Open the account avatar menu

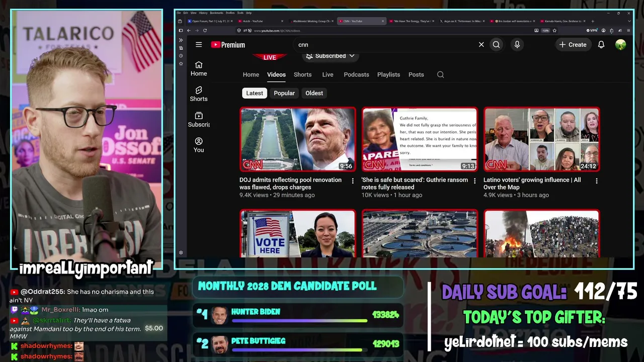(x=620, y=45)
